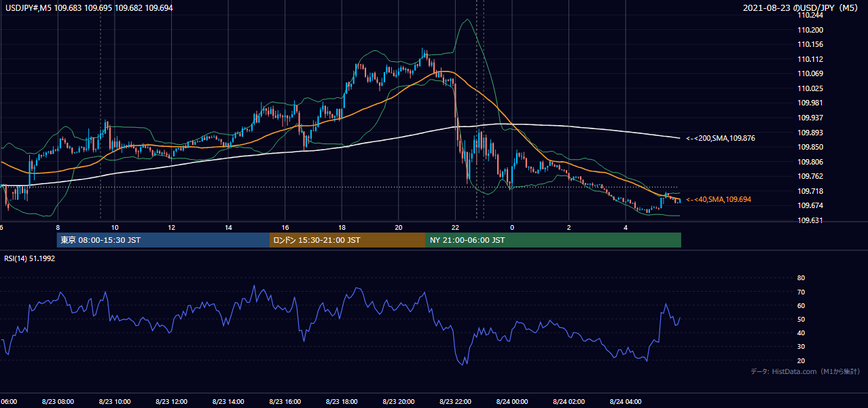Image resolution: width=868 pixels, height=408 pixels.
Task: Click price level 109.762 on the axis
Action: pyautogui.click(x=811, y=176)
